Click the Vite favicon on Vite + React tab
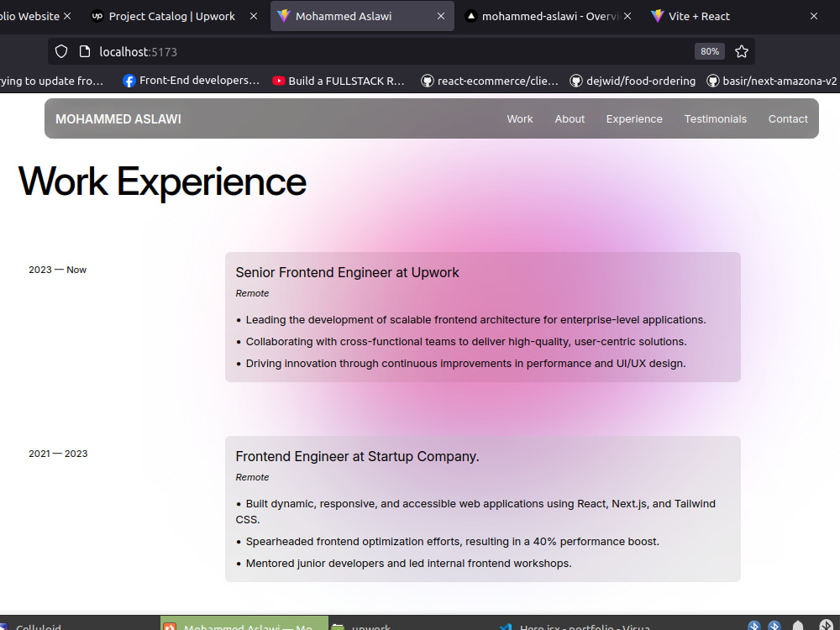The height and width of the screenshot is (630, 840). coord(657,16)
